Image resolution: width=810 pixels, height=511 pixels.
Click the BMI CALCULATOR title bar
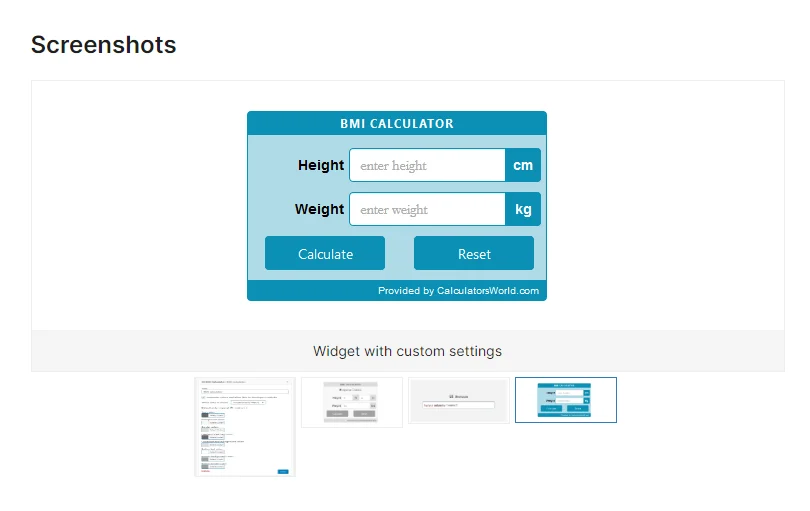pyautogui.click(x=397, y=123)
